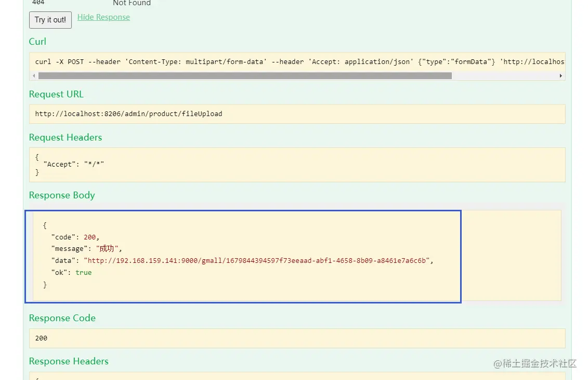Image resolution: width=588 pixels, height=380 pixels.
Task: Click the Curl heading
Action: 37,42
